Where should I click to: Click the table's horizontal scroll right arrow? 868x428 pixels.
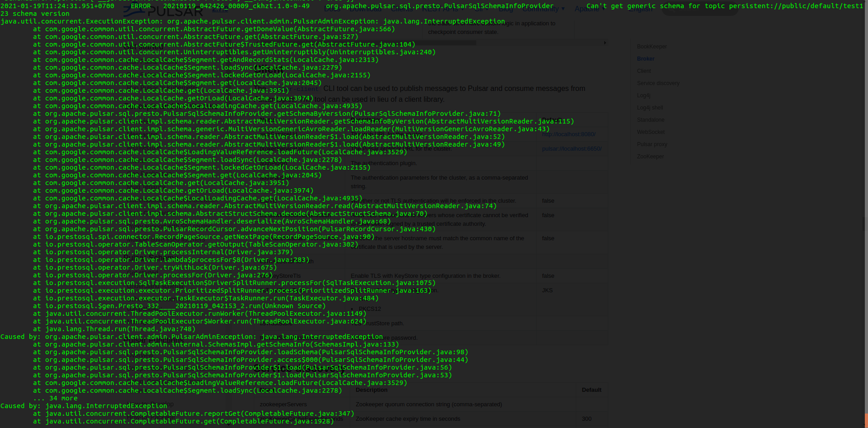point(605,43)
